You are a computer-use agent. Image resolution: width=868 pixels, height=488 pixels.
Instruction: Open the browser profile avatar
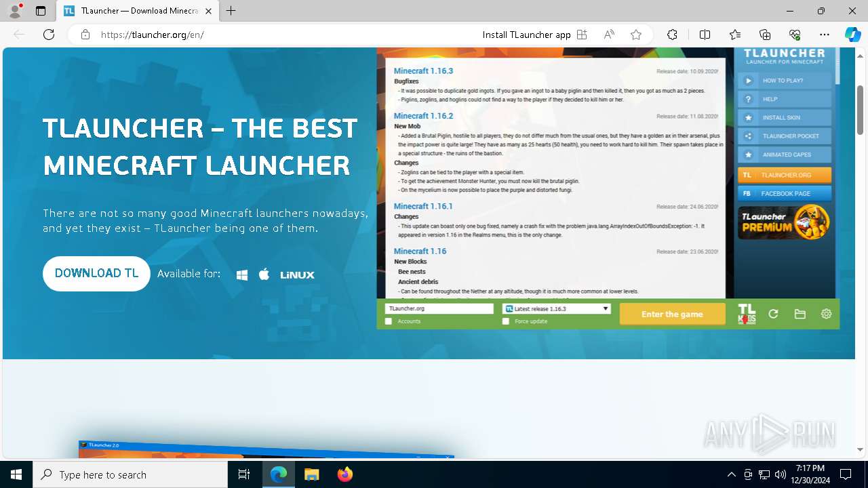point(15,11)
